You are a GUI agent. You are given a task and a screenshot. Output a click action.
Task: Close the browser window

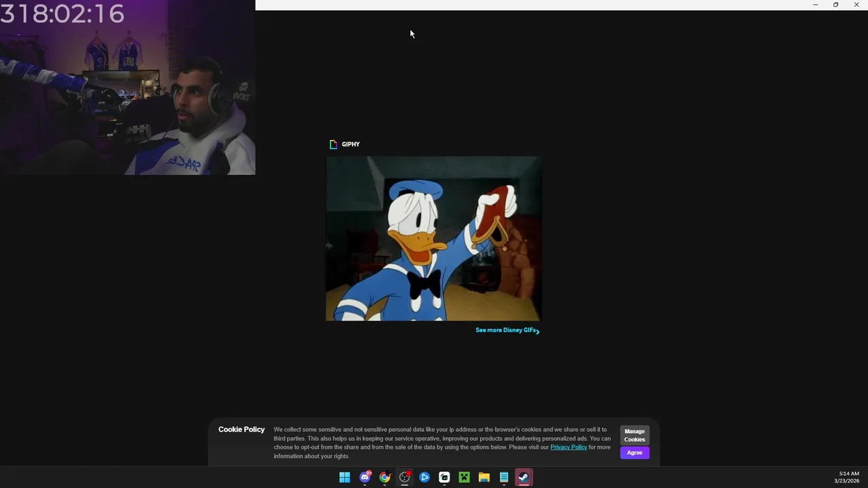pyautogui.click(x=856, y=5)
